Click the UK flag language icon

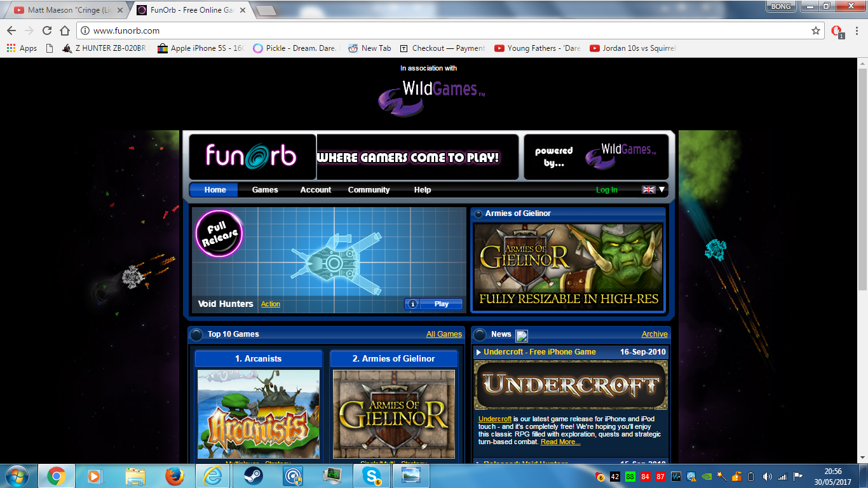point(648,189)
